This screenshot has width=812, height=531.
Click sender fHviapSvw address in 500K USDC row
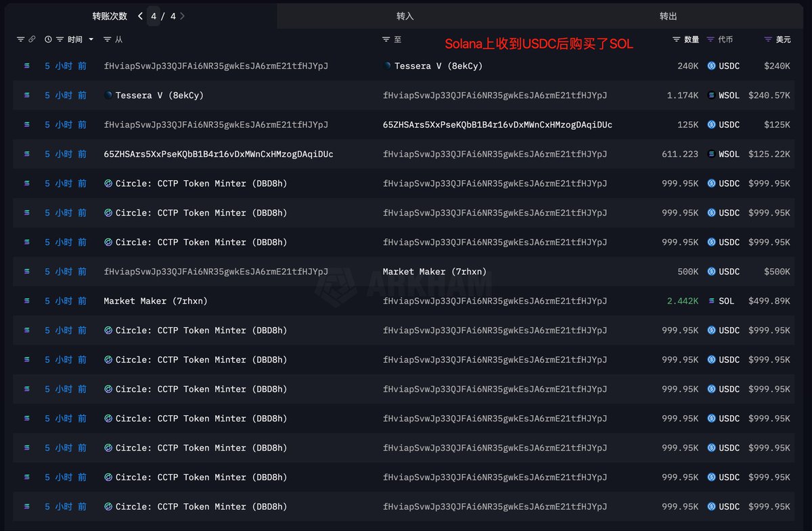[216, 272]
